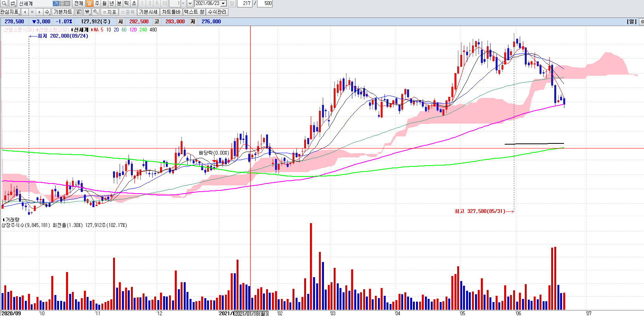
Task: Choose the 3 interval preset button
Action: (x=150, y=3)
